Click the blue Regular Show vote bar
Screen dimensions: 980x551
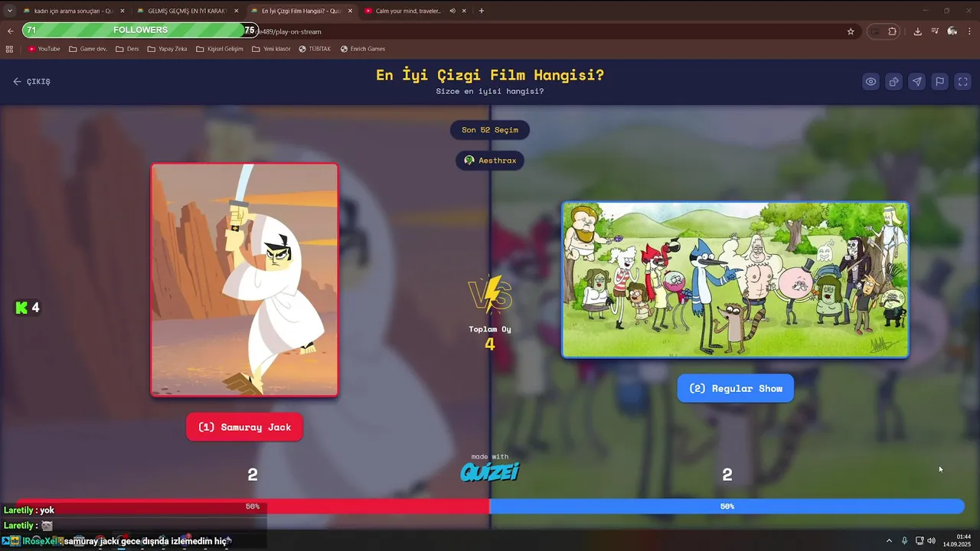point(727,506)
